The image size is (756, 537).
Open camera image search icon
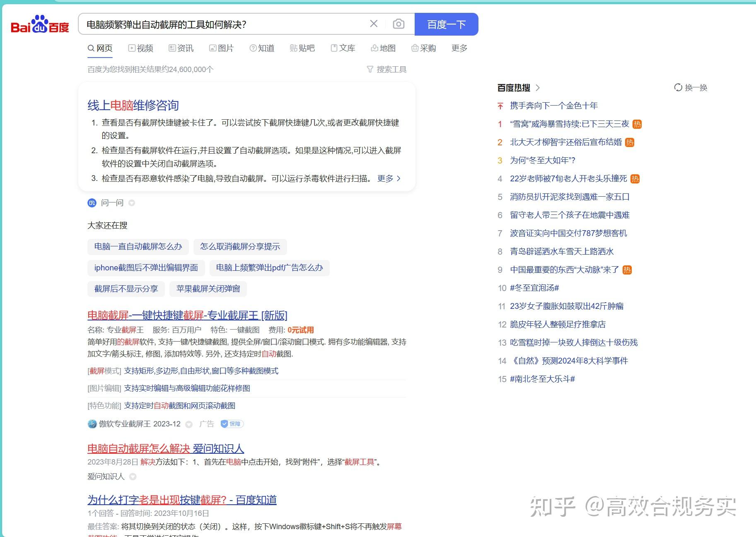(x=399, y=24)
